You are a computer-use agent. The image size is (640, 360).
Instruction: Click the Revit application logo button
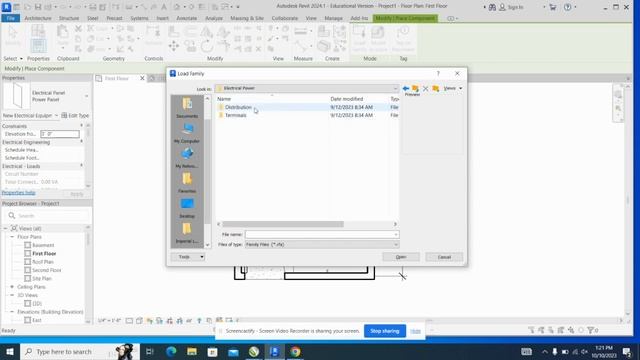pyautogui.click(x=7, y=7)
